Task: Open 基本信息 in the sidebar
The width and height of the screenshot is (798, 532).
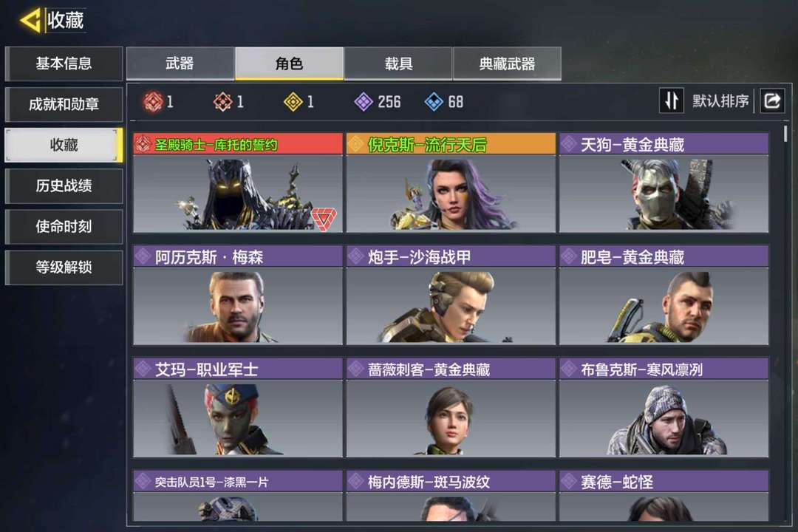Action: tap(64, 64)
